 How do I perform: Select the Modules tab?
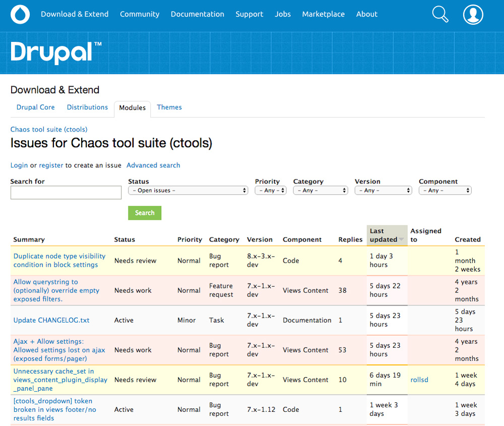tap(133, 108)
